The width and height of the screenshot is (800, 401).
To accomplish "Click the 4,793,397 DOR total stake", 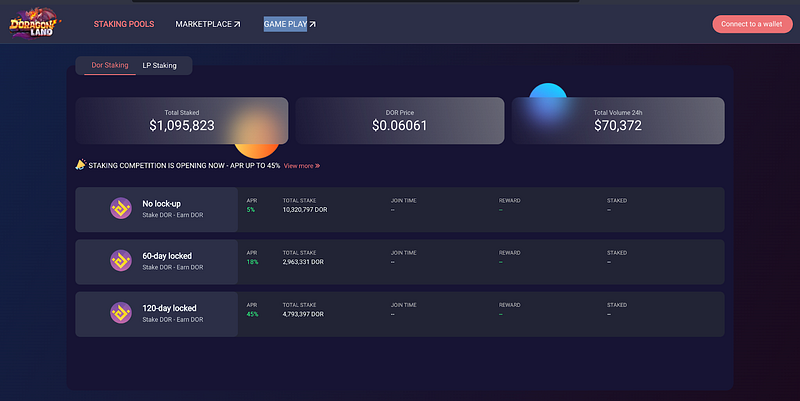I will pos(303,314).
